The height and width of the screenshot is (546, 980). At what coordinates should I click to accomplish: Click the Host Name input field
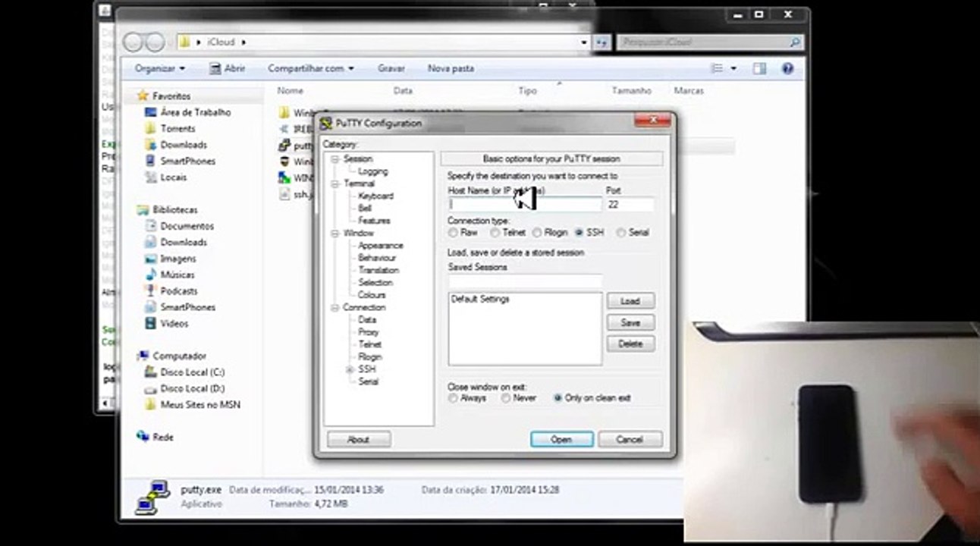tap(525, 204)
